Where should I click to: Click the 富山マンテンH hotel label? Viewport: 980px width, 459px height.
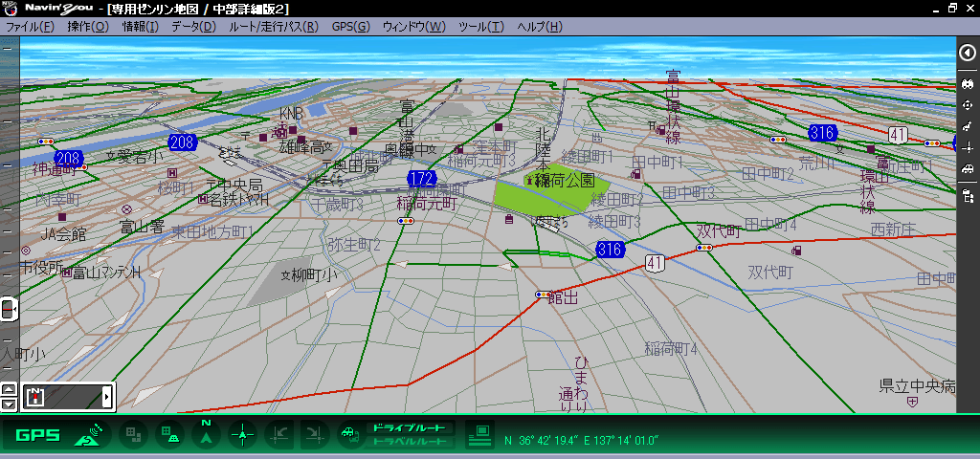click(101, 273)
